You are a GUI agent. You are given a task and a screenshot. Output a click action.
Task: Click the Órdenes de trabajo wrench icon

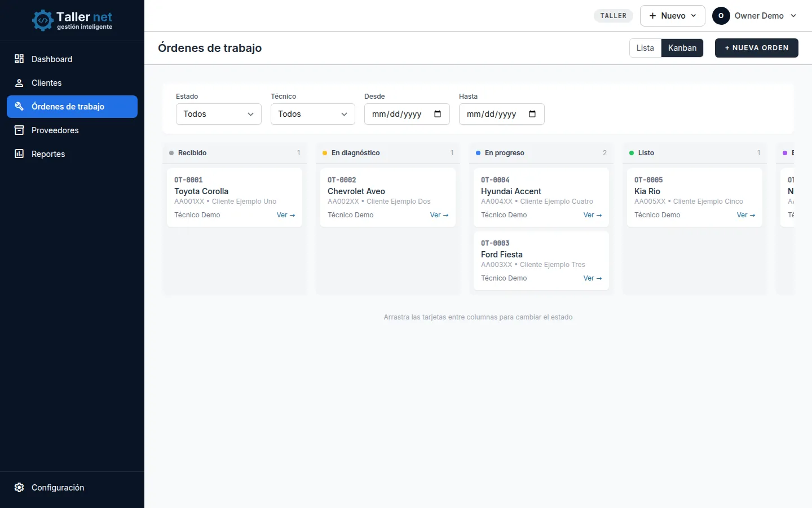[x=19, y=106]
